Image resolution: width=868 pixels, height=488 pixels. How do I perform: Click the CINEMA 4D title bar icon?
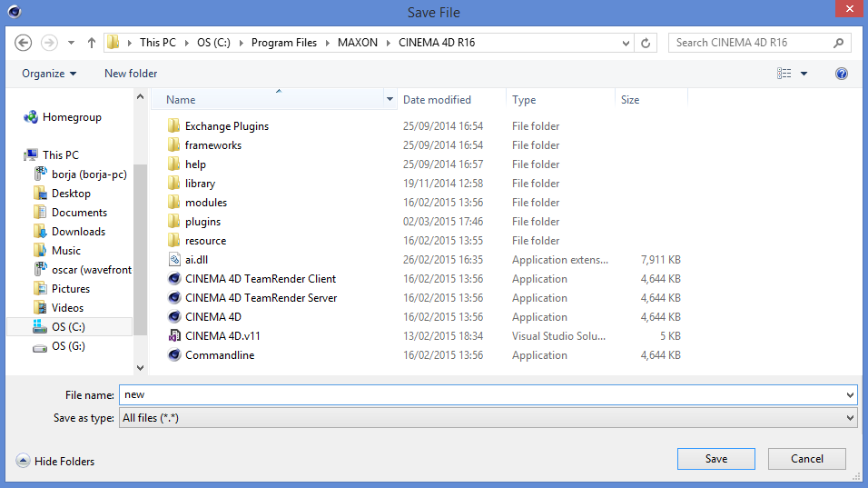click(x=15, y=12)
